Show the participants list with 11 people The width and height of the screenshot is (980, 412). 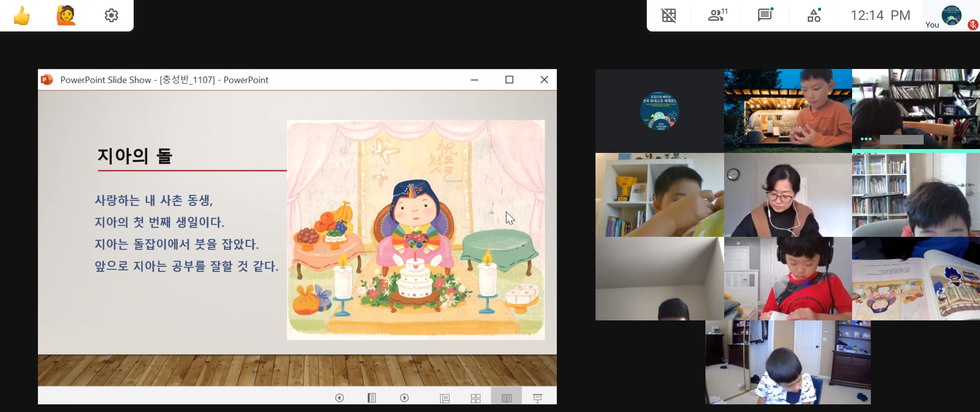click(x=717, y=15)
